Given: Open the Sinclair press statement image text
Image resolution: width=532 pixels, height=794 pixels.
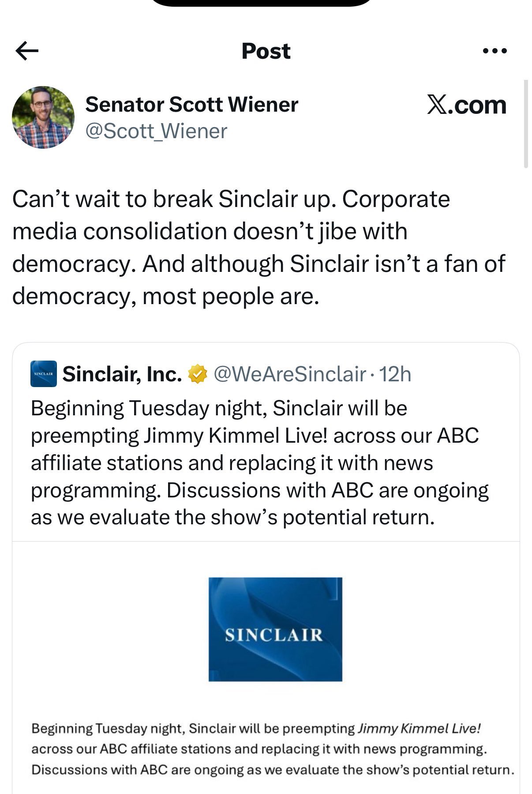Looking at the screenshot, I should (273, 749).
